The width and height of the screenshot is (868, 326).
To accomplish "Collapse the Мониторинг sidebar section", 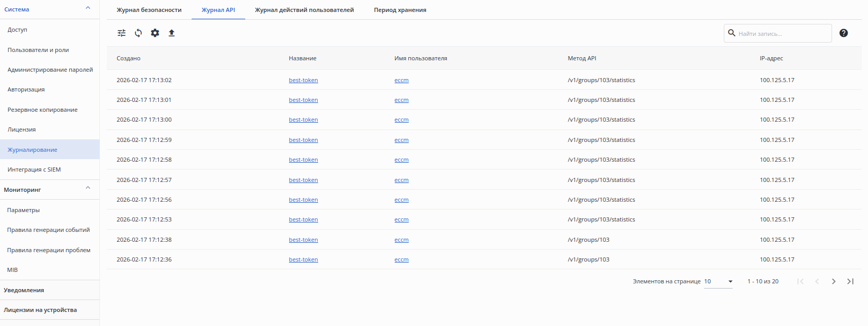I will (88, 188).
